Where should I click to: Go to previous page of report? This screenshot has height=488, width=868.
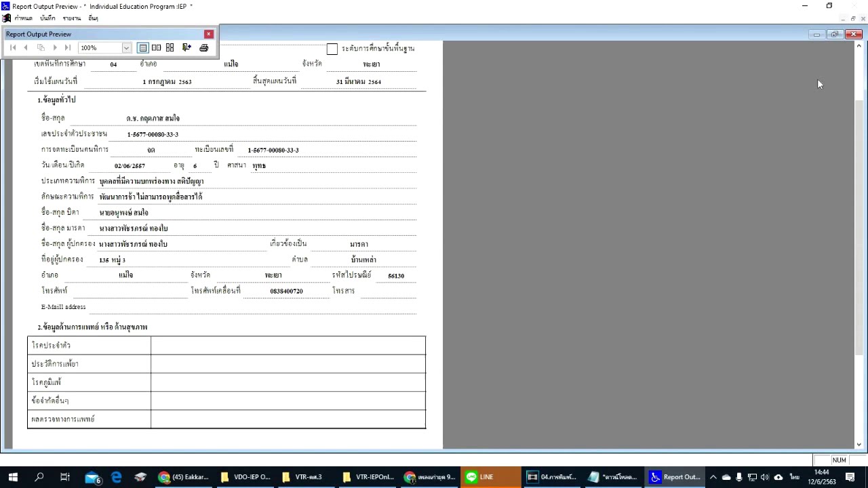tap(26, 47)
